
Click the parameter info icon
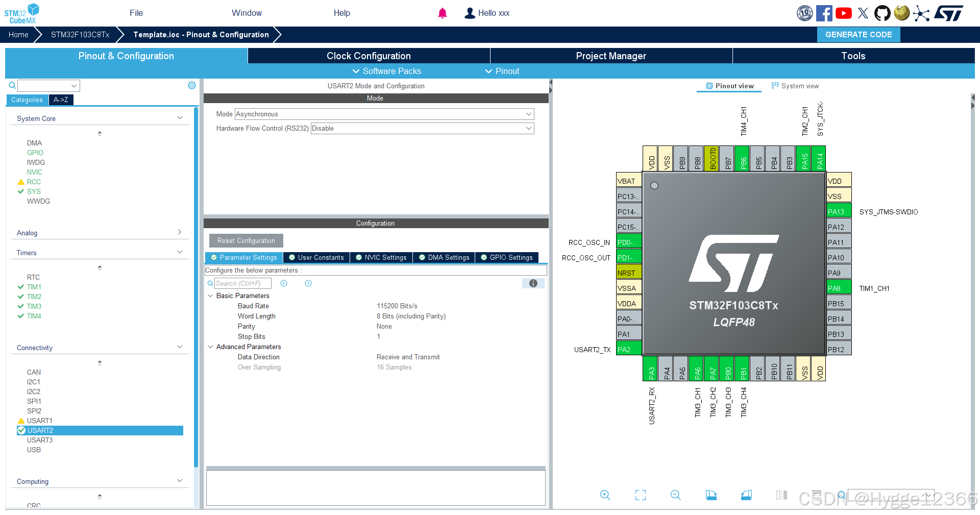coord(533,283)
